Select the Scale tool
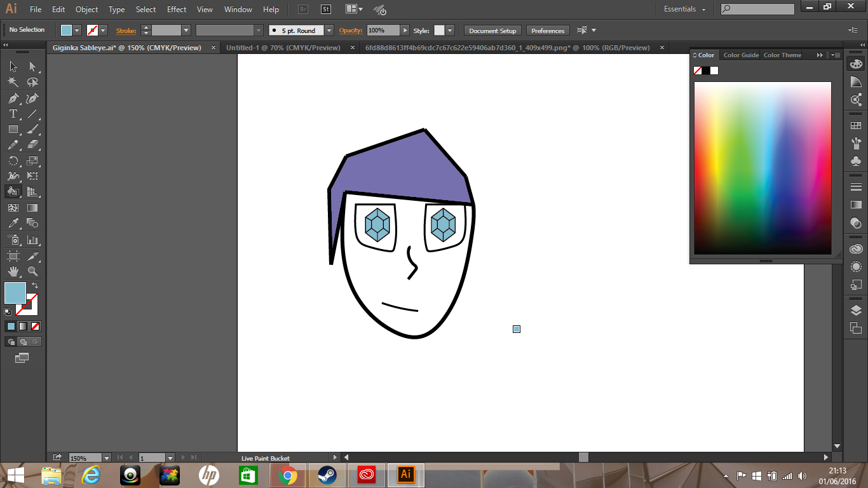868x488 pixels. click(32, 161)
